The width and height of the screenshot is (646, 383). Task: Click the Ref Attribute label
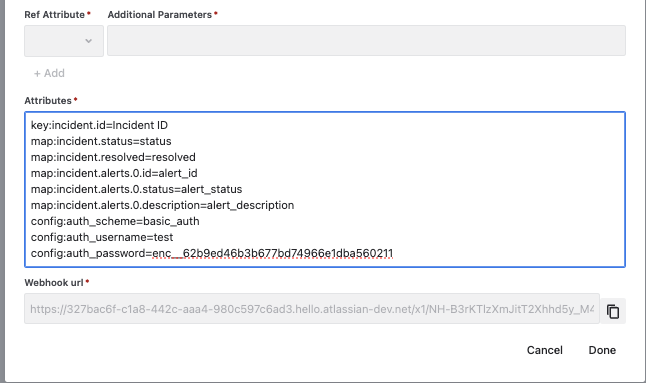(54, 15)
